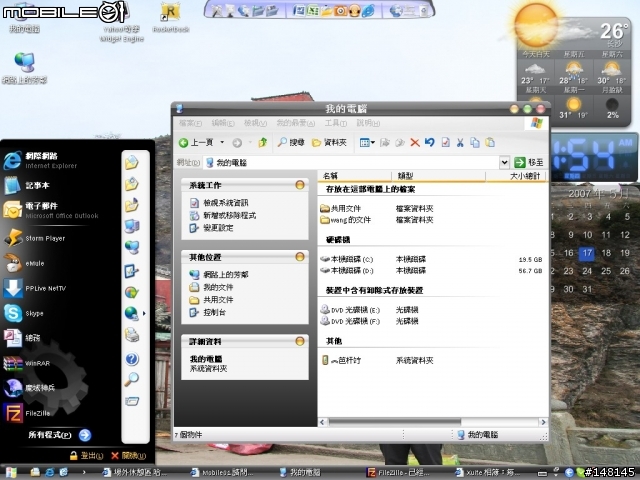Screen dimensions: 640x480
Task: Click the scissors Cut toolbar icon
Action: (x=460, y=142)
